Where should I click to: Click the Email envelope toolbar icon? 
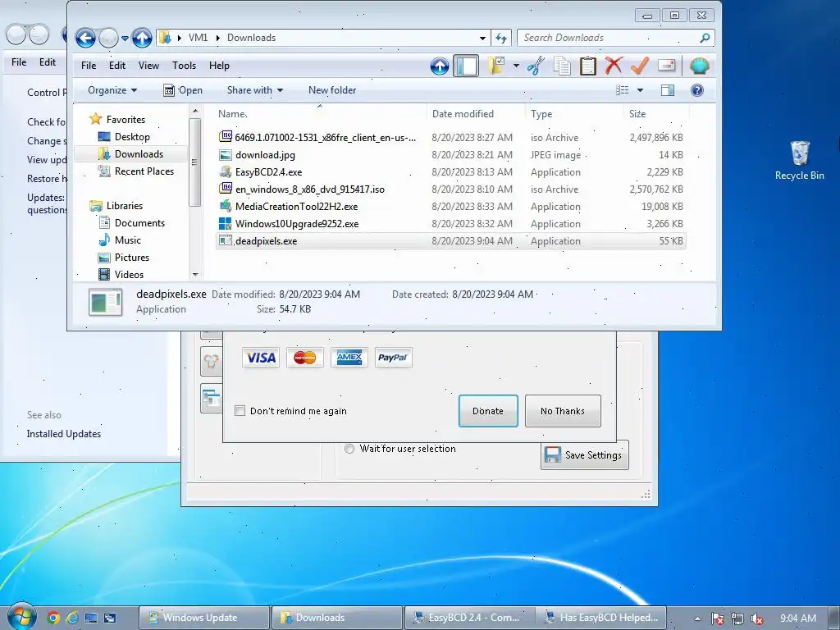666,66
